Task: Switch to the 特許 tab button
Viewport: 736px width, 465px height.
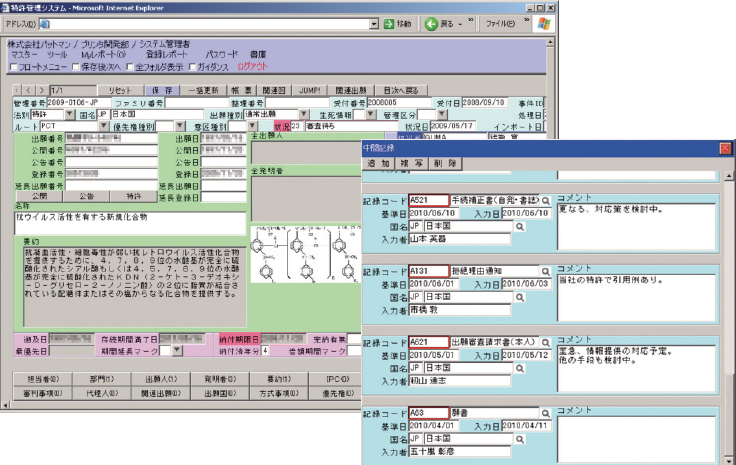Action: 133,196
